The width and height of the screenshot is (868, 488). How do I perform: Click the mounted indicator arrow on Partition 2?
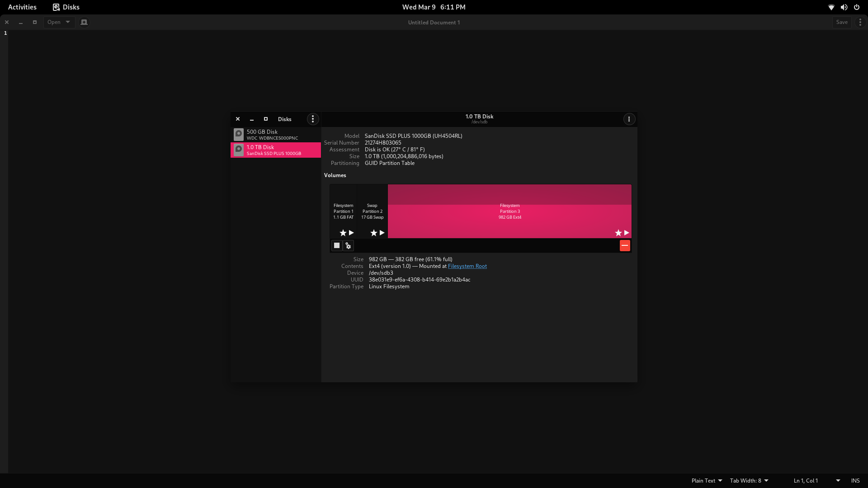(x=382, y=233)
